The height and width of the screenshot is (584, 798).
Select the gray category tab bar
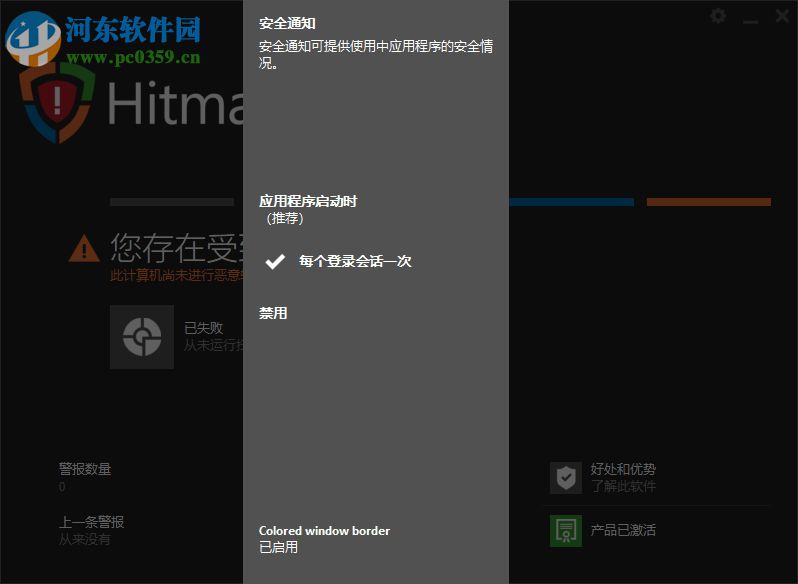pos(172,202)
